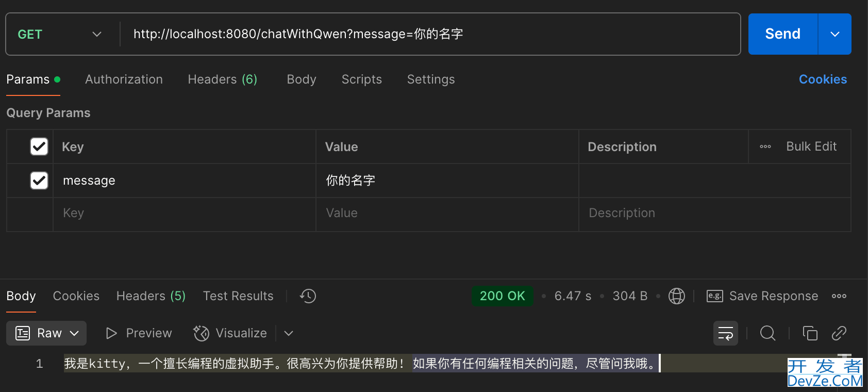Click the 6.47 s response time
868x392 pixels.
pos(573,296)
